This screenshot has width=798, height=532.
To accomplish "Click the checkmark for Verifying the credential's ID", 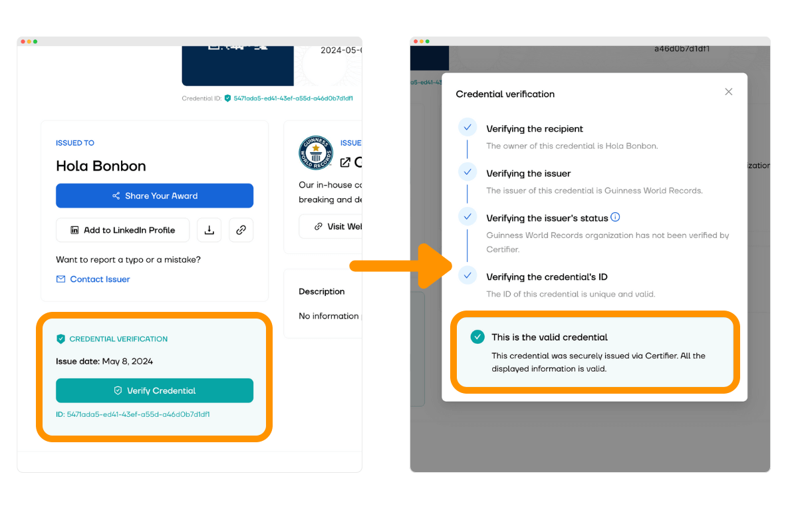I will point(467,275).
